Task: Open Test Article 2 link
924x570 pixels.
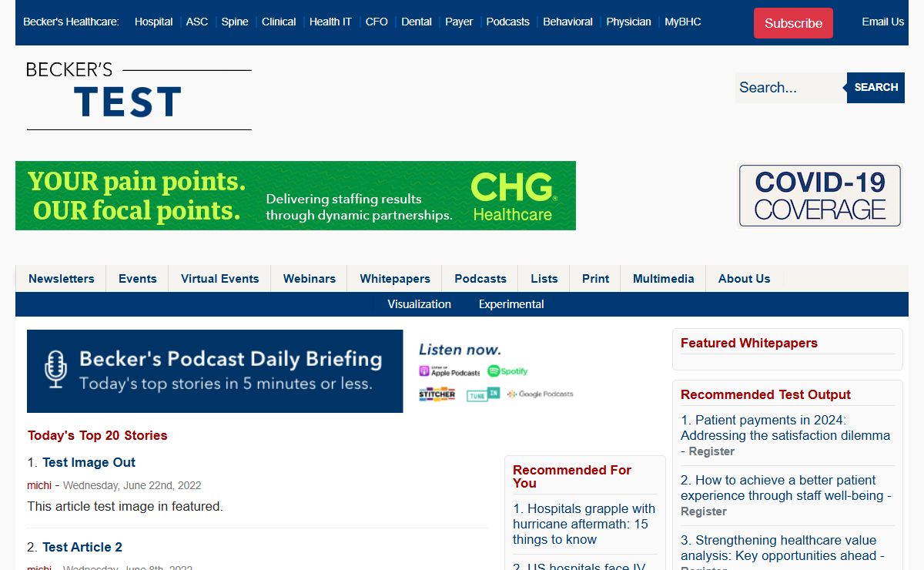Action: click(82, 547)
